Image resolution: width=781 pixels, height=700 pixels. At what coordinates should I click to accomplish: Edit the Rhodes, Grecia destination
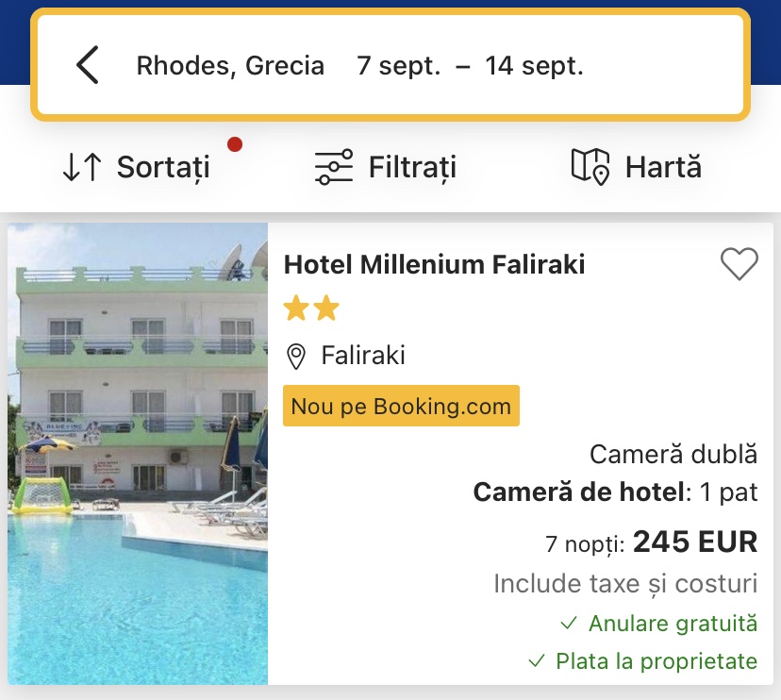230,66
